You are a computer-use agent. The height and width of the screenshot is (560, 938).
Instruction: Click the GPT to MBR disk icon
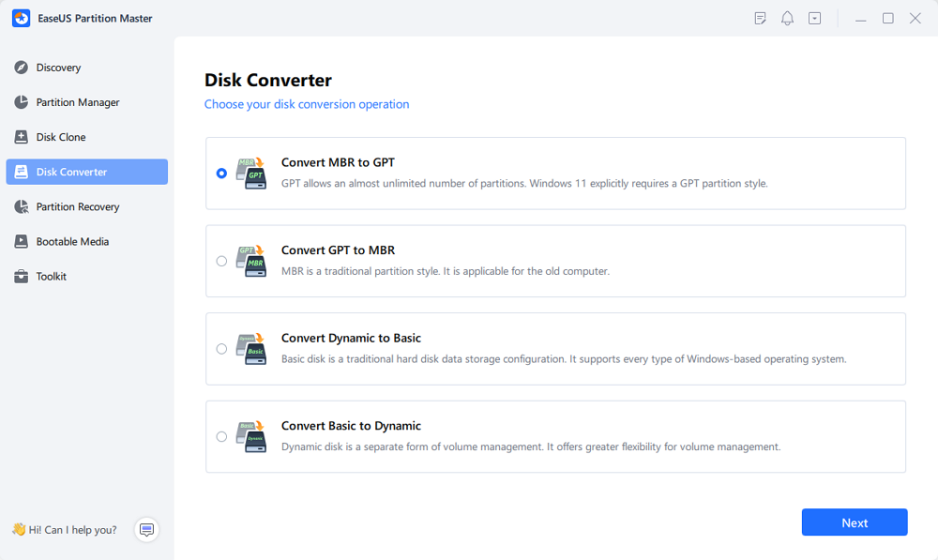(x=251, y=261)
